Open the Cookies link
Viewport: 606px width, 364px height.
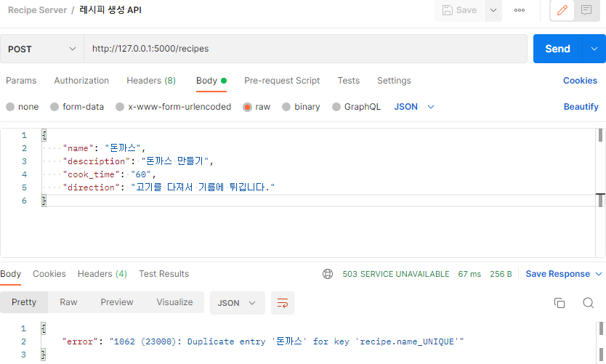click(x=580, y=81)
